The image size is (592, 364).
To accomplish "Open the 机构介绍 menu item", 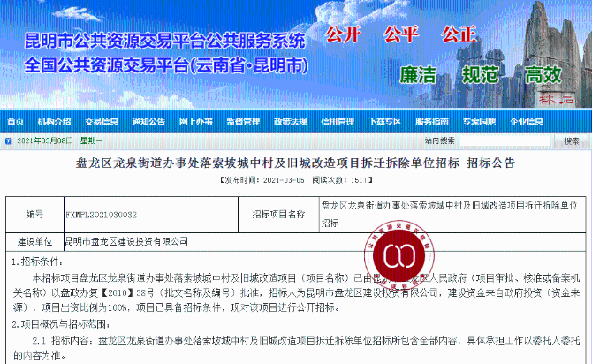I will (x=55, y=122).
